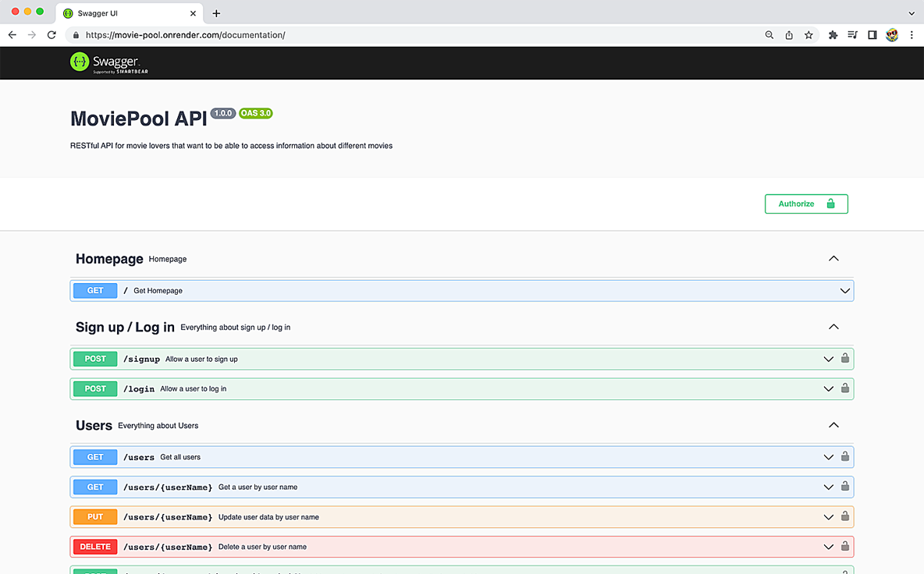Open a new browser tab with the plus button
This screenshot has height=574, width=924.
click(216, 13)
